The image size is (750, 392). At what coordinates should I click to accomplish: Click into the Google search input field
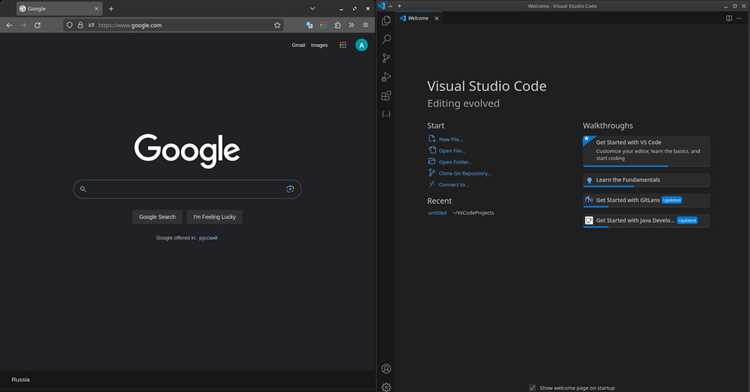click(187, 189)
